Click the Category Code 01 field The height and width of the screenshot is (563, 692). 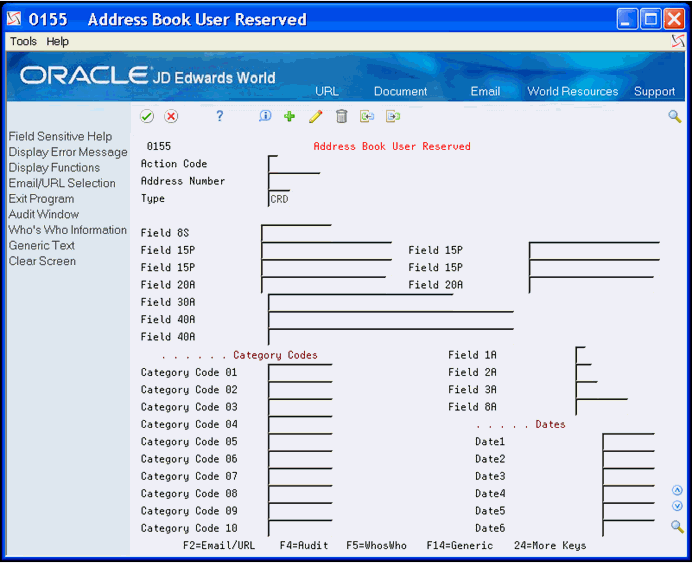(300, 372)
